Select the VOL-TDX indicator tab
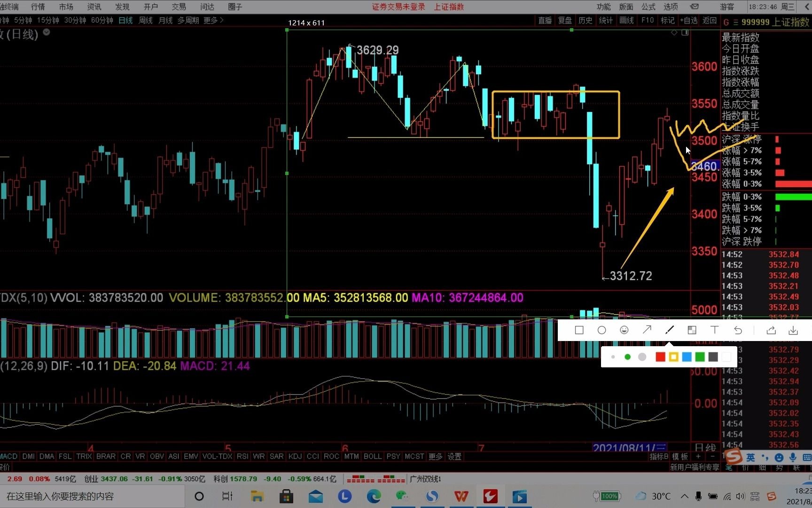The width and height of the screenshot is (812, 508). (x=217, y=456)
